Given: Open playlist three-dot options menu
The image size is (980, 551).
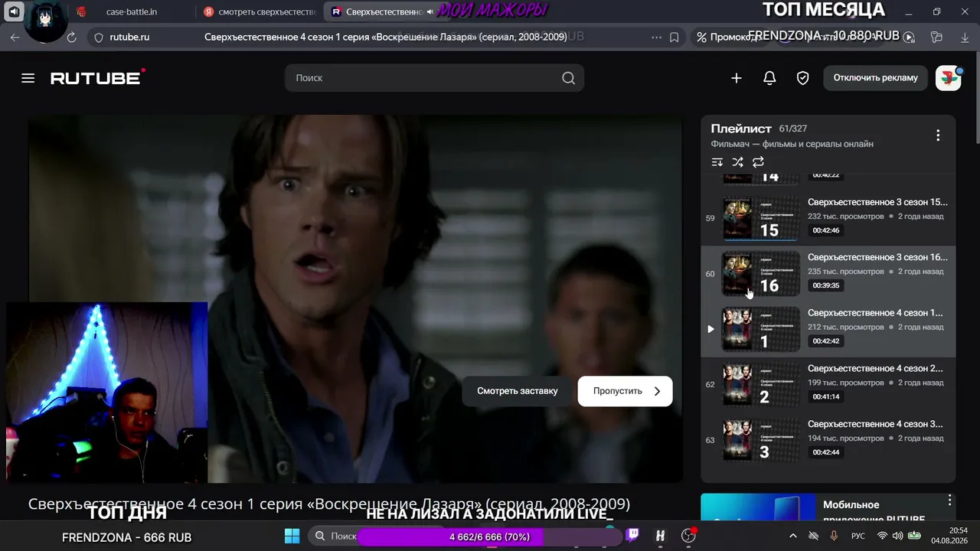Looking at the screenshot, I should pos(938,135).
